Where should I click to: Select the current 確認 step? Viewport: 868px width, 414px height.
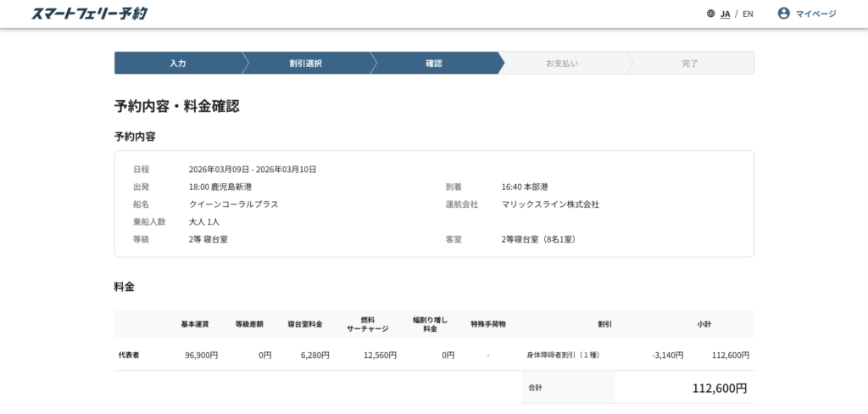pyautogui.click(x=434, y=64)
